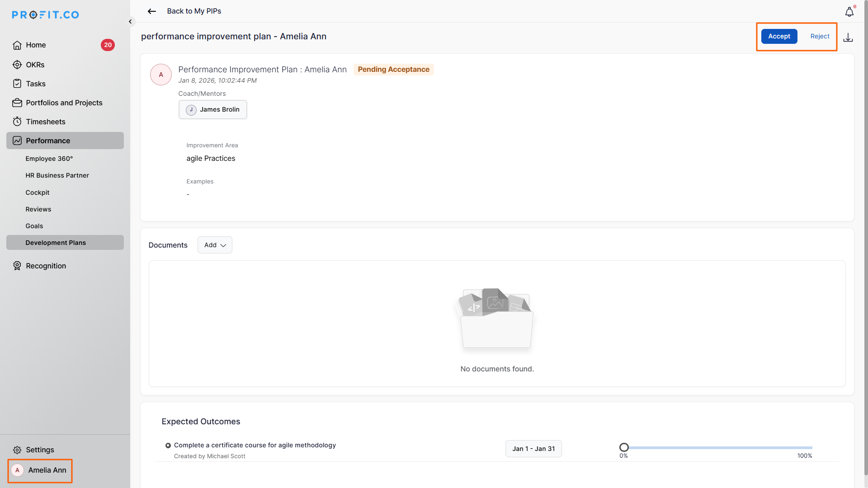Collapse the sidebar with chevron icon
This screenshot has width=868, height=488.
(130, 21)
